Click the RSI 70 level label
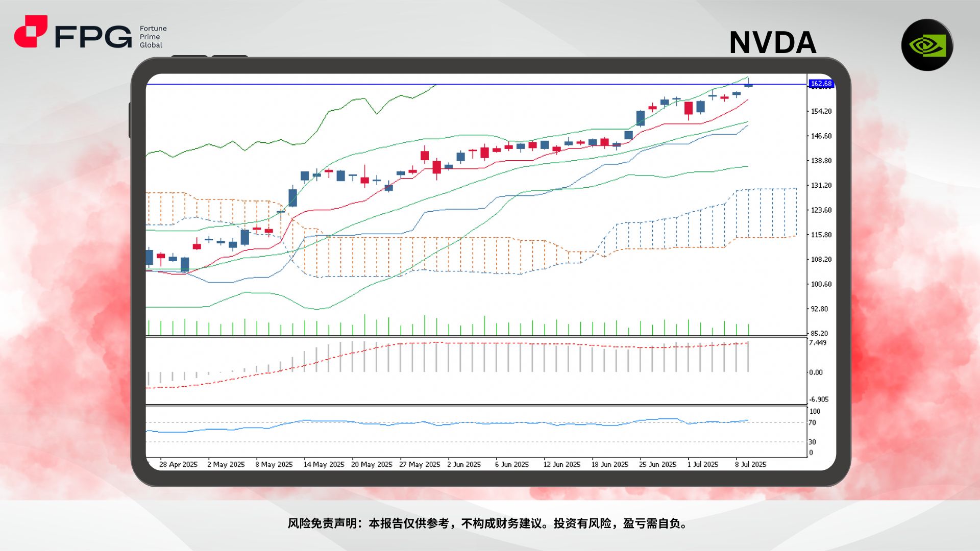The width and height of the screenshot is (980, 551). (813, 423)
